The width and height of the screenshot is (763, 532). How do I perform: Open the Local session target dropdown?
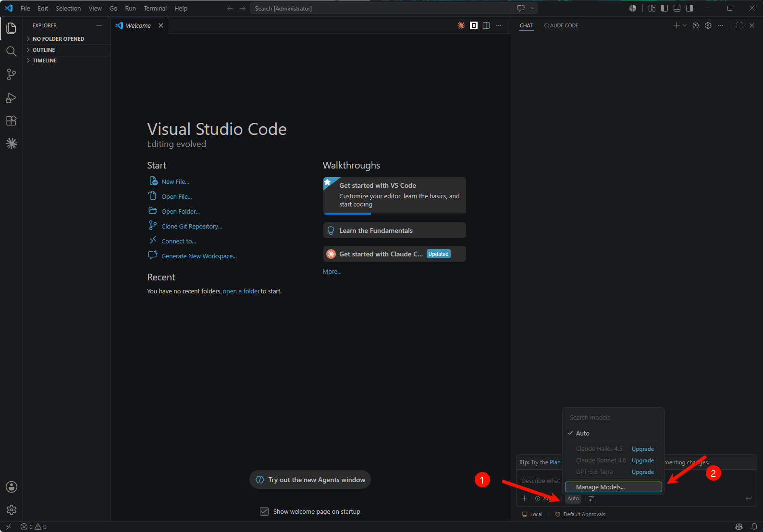[532, 514]
